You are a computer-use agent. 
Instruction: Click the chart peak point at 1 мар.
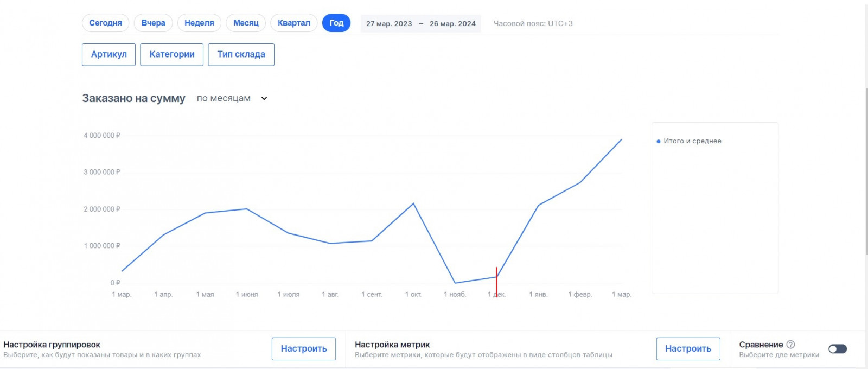point(622,139)
